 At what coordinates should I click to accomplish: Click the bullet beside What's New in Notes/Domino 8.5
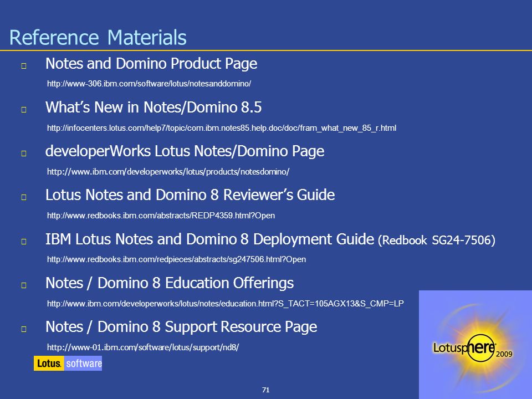coord(24,109)
